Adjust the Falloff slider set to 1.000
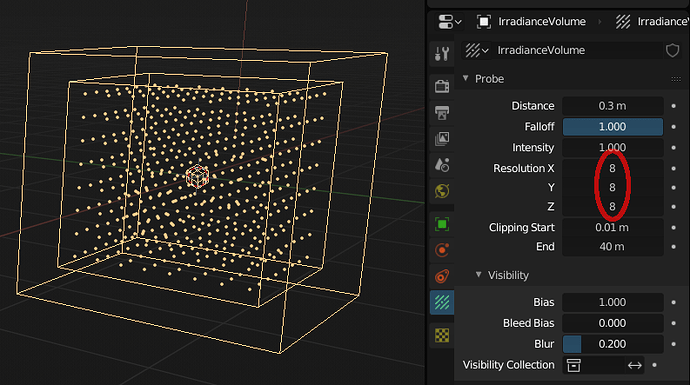The width and height of the screenshot is (690, 385). pos(613,127)
